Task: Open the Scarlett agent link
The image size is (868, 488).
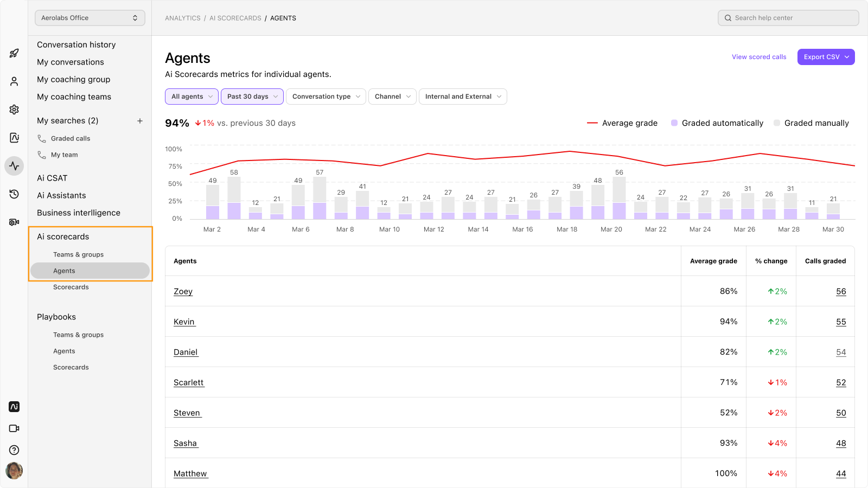Action: pyautogui.click(x=189, y=383)
